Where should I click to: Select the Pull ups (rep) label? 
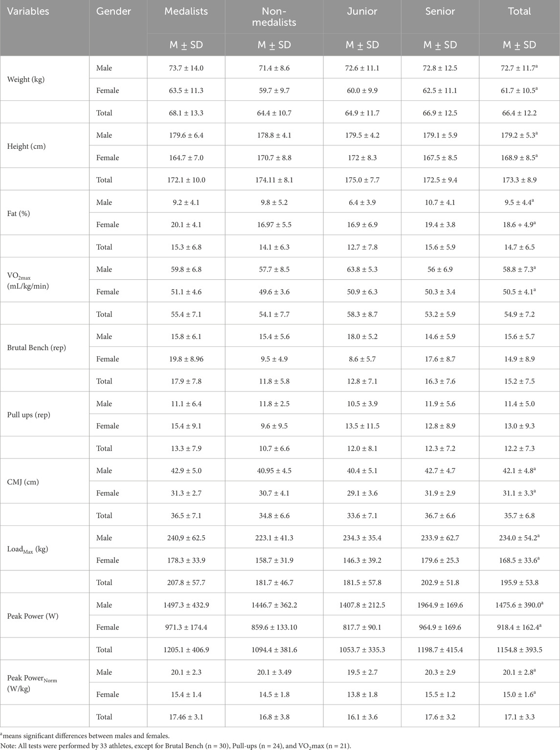pyautogui.click(x=28, y=414)
